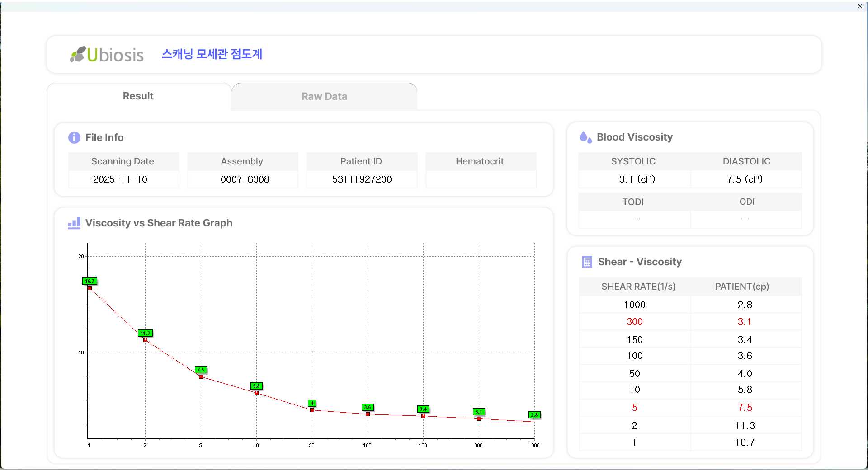Click the DIASTOLIC value 7.5 (cP)

point(745,179)
